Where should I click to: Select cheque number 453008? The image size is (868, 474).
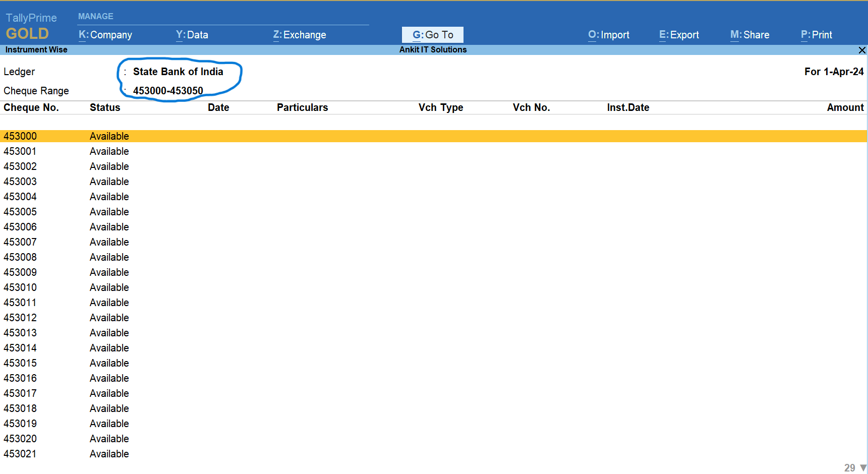click(x=20, y=257)
